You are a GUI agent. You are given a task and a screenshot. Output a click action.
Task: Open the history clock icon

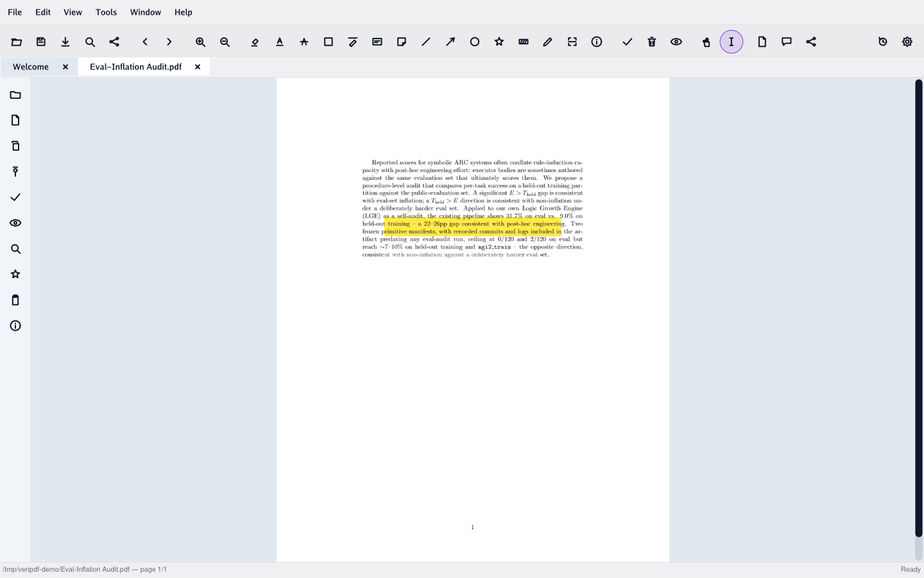883,42
